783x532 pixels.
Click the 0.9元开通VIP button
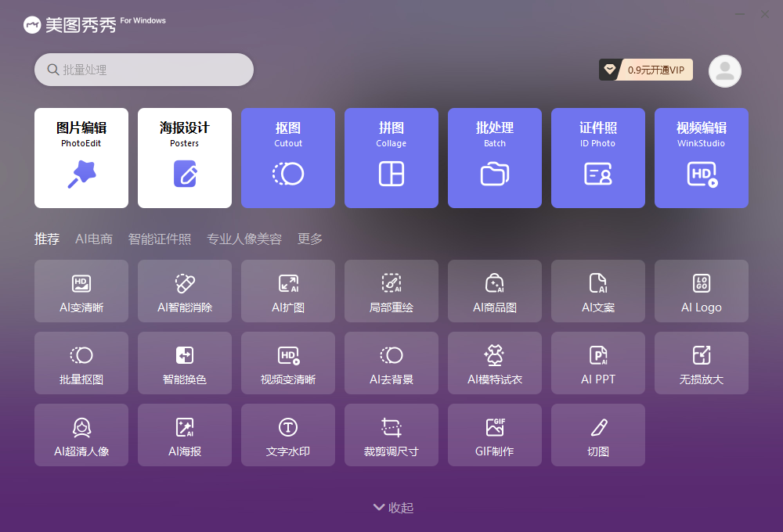[x=653, y=70]
